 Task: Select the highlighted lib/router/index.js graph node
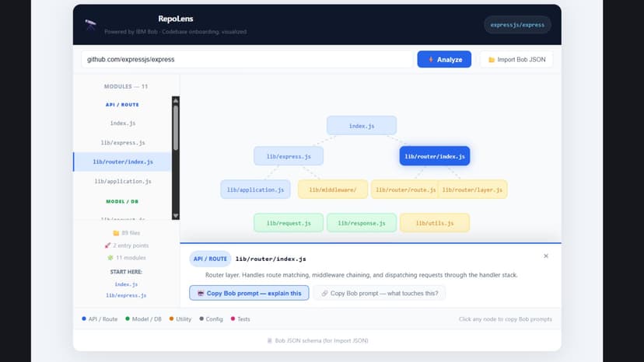435,156
